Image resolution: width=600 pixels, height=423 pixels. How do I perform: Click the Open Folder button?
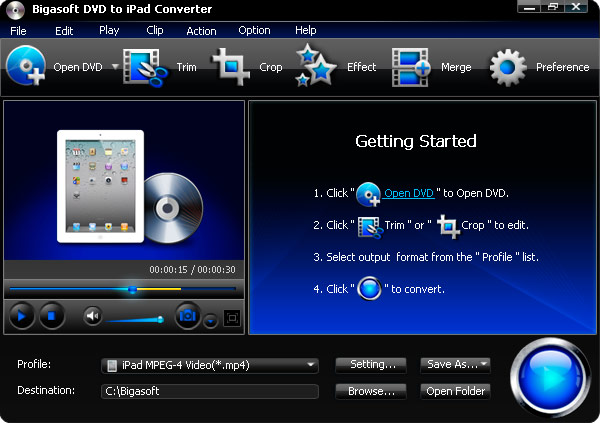click(x=455, y=391)
